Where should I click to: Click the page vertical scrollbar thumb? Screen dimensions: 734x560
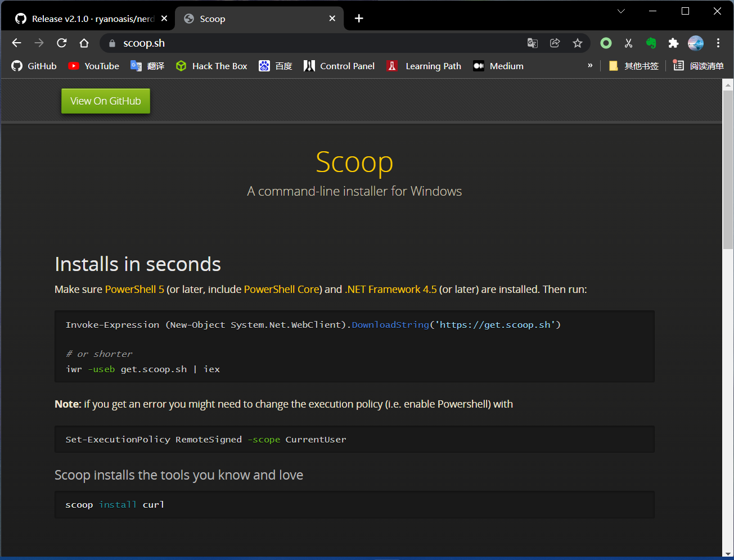pyautogui.click(x=728, y=170)
